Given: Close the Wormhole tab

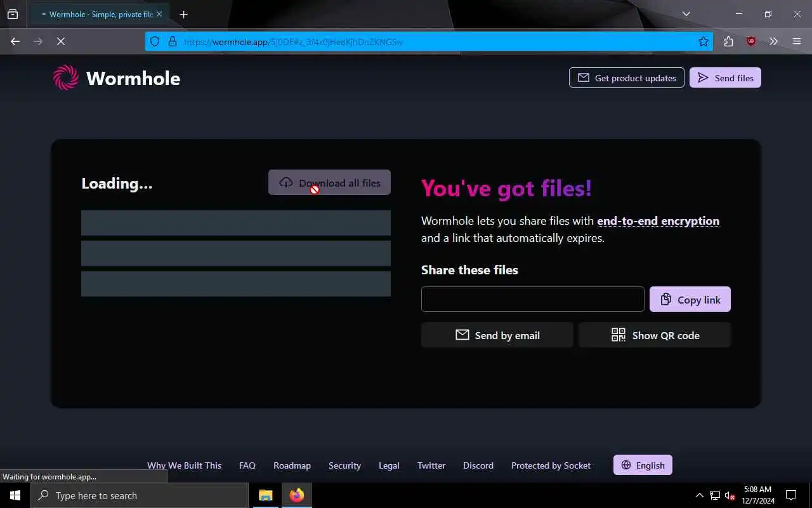Looking at the screenshot, I should [x=159, y=14].
